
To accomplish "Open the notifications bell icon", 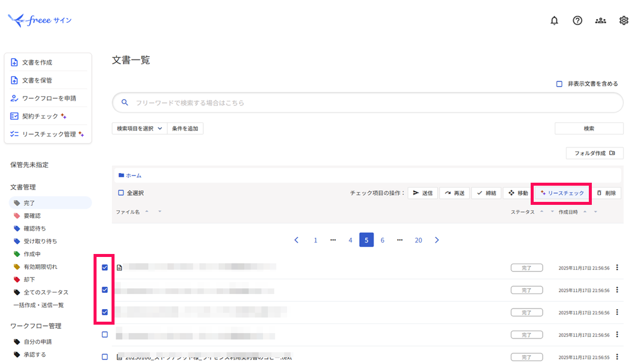I will click(554, 20).
